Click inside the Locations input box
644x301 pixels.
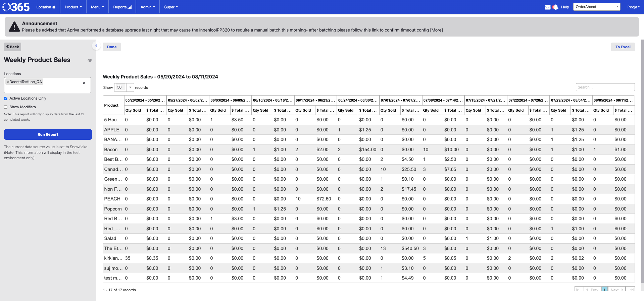(47, 85)
